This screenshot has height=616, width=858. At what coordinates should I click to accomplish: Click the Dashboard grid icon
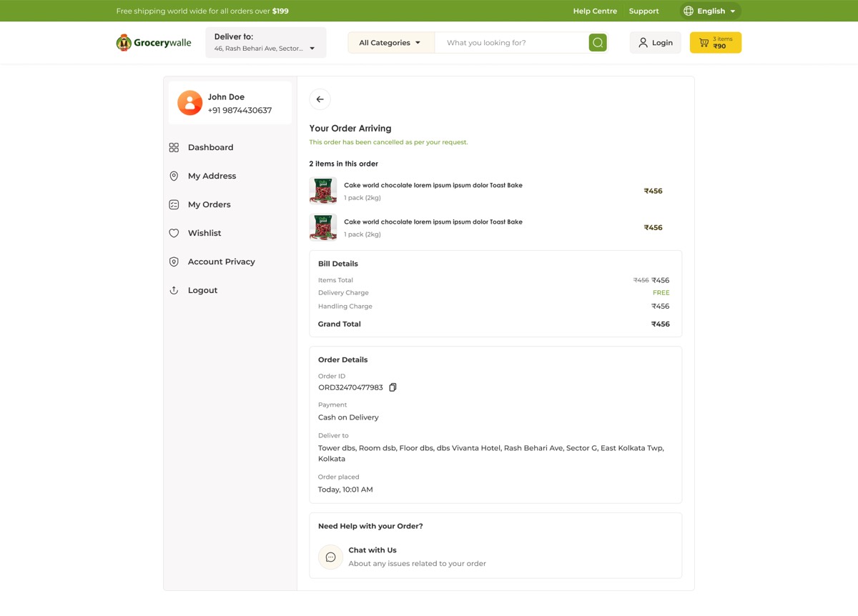(174, 147)
